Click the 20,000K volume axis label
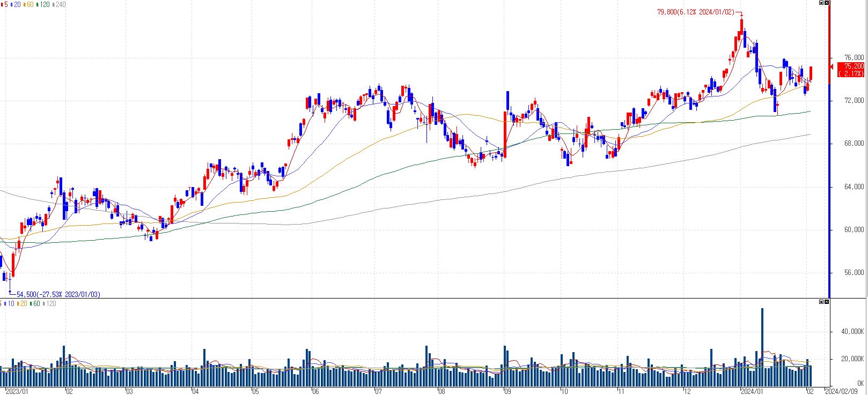 (x=852, y=359)
